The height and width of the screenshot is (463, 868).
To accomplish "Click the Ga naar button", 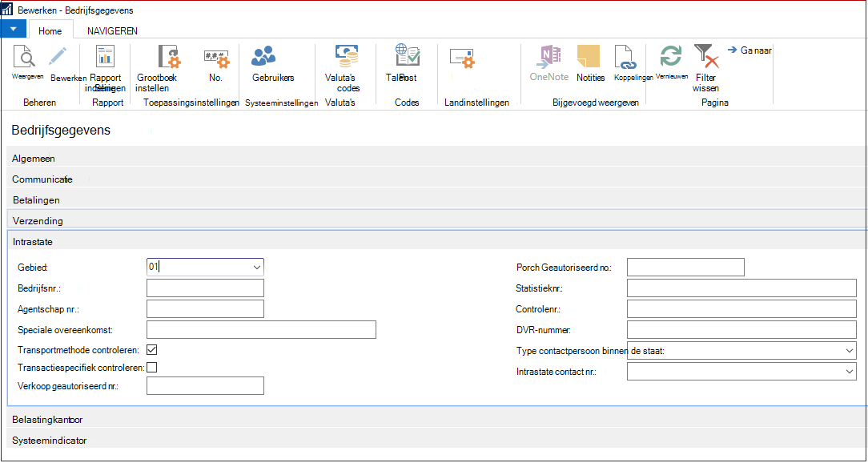I will point(749,50).
